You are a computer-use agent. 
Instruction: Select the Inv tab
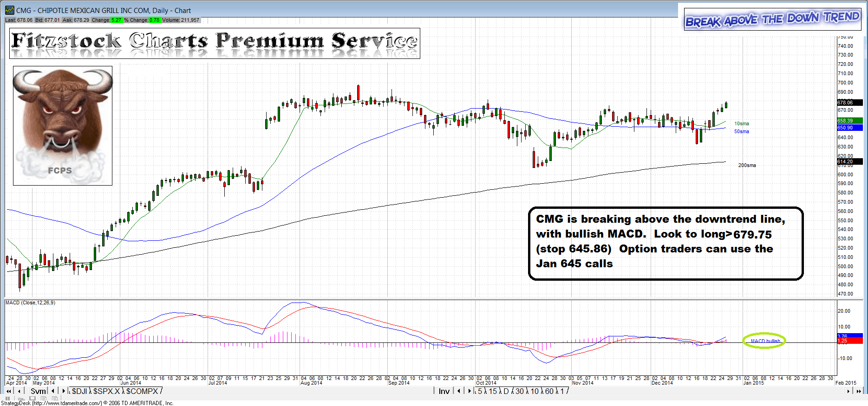pyautogui.click(x=444, y=391)
